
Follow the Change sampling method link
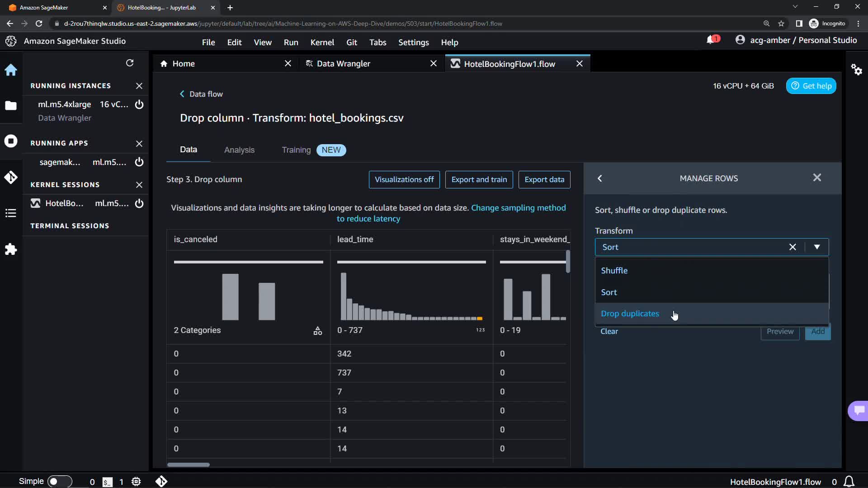(518, 208)
